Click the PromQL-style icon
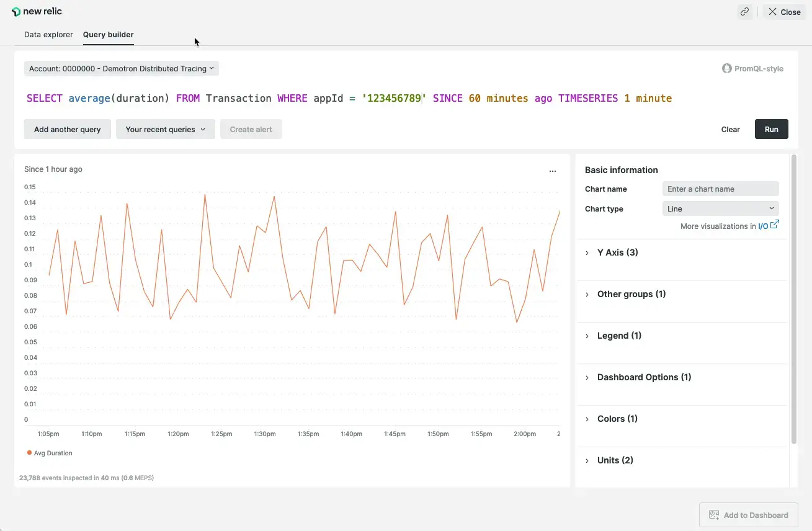Screen dimensions: 812x531 click(727, 69)
